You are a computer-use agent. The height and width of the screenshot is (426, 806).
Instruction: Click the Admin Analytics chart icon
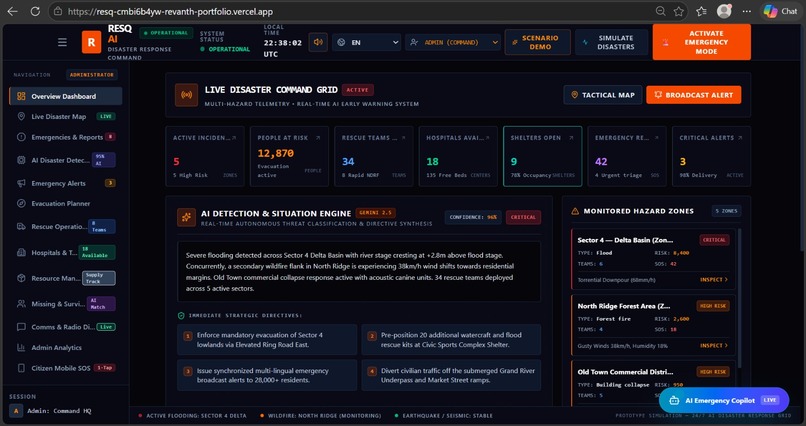click(21, 347)
